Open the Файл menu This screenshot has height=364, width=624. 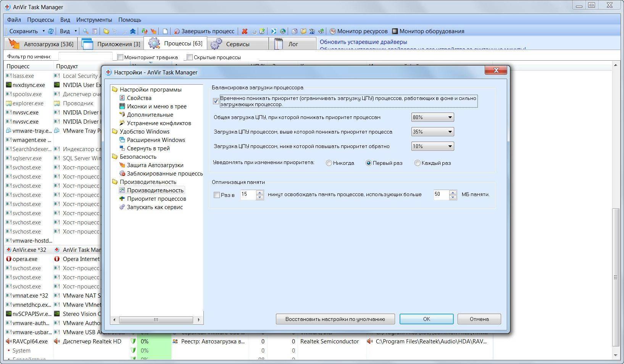click(14, 20)
